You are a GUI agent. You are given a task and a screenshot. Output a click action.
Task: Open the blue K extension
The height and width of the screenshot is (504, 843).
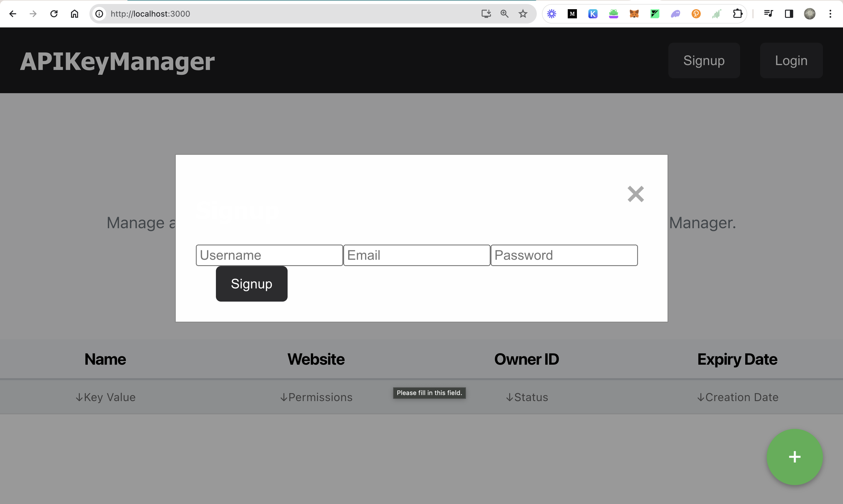tap(593, 14)
